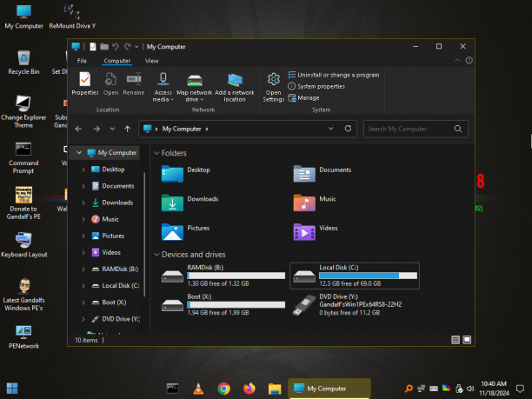Open Command Prompt desktop shortcut
Viewport: 532px width, 399px height.
point(23,158)
